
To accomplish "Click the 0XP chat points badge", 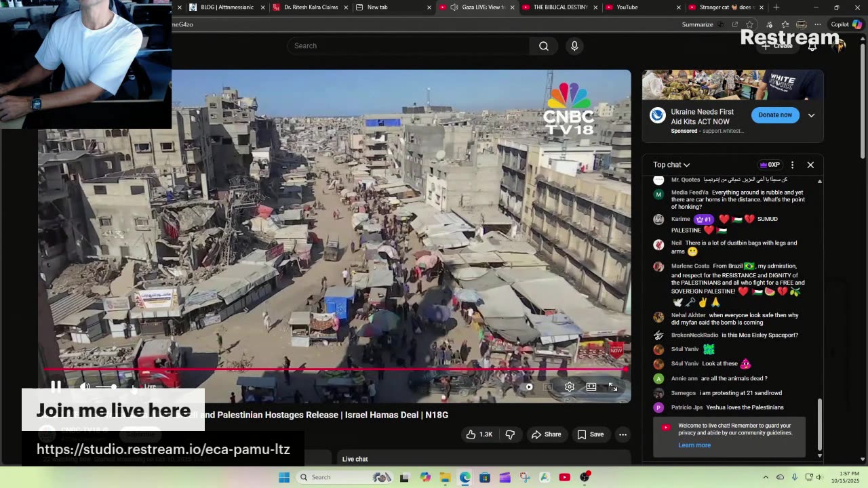I will point(770,165).
